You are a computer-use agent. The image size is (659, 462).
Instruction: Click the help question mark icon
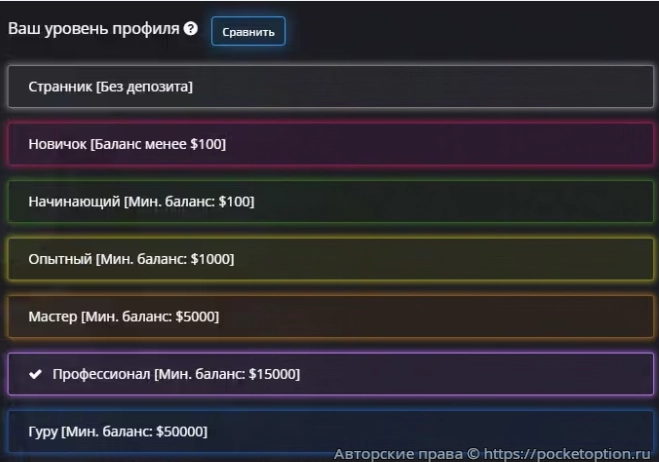(191, 30)
